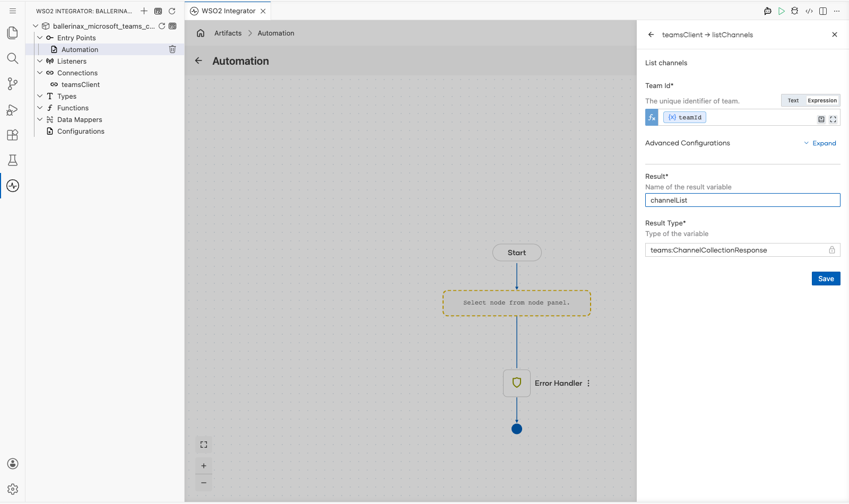The width and height of the screenshot is (849, 504).
Task: Close the listChannels side panel
Action: coord(835,34)
